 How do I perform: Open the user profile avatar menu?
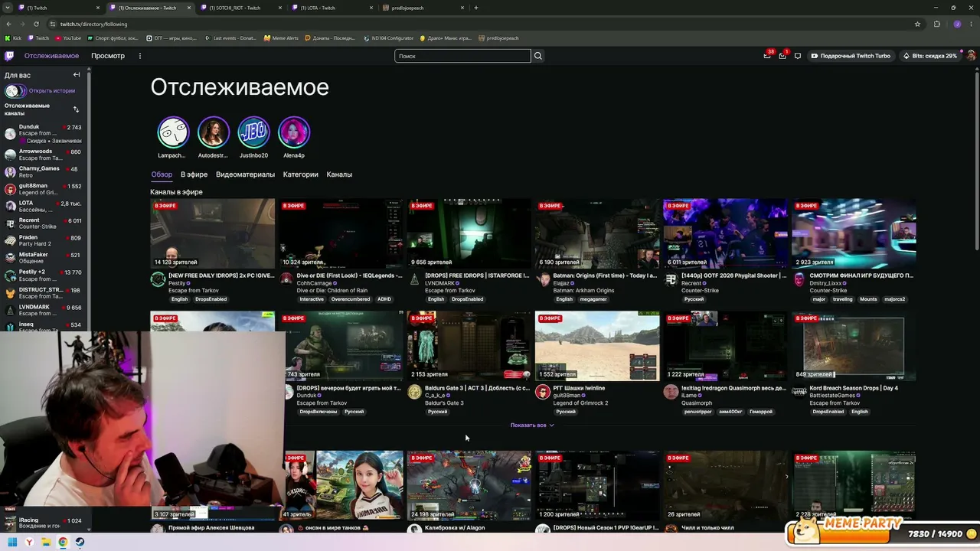(x=971, y=56)
